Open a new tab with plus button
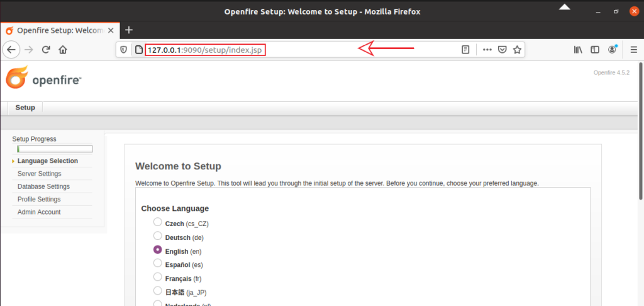Screen dimensions: 644x306 (x=129, y=30)
